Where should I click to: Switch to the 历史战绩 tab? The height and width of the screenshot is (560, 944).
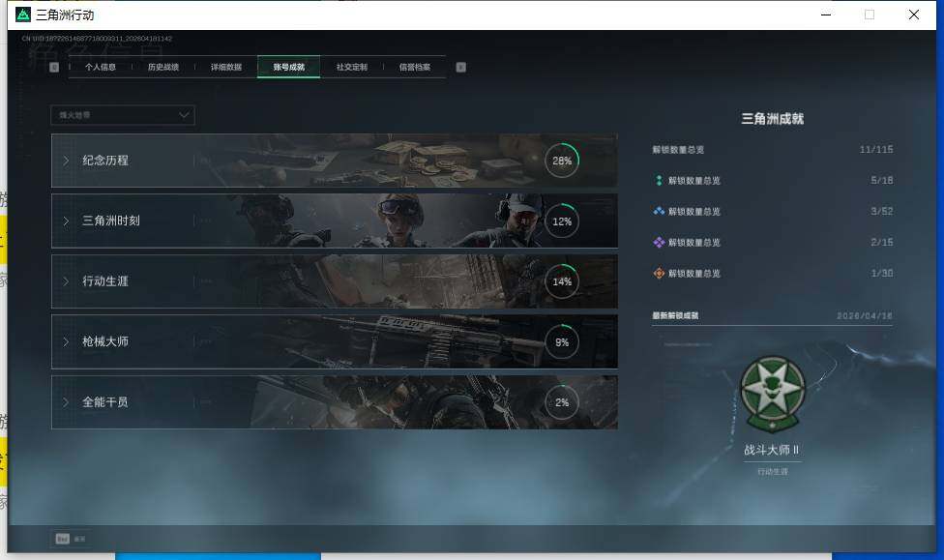163,67
